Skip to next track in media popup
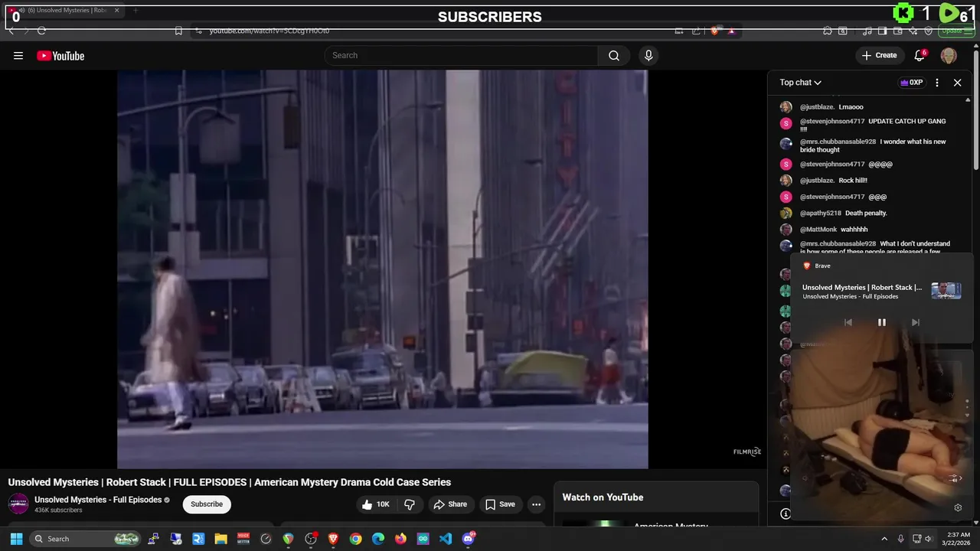This screenshot has width=980, height=551. pyautogui.click(x=915, y=322)
